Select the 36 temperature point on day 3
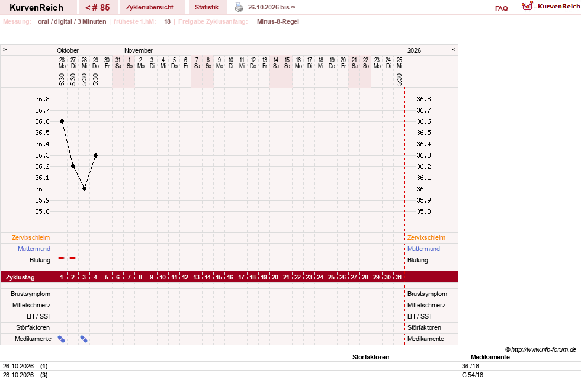This screenshot has height=392, width=581. point(85,188)
